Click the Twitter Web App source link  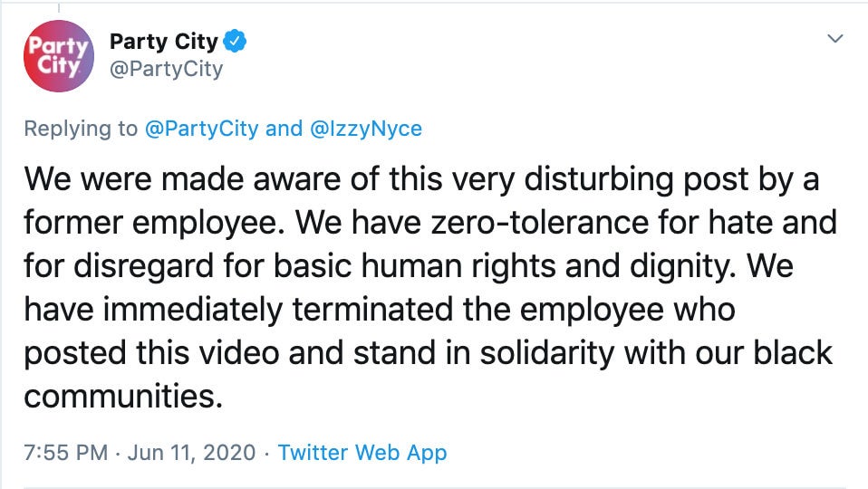coord(362,453)
